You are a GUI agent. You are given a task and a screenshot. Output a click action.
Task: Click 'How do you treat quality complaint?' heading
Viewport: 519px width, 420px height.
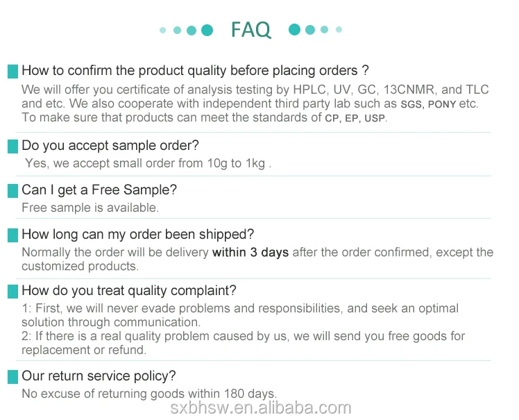pos(129,291)
